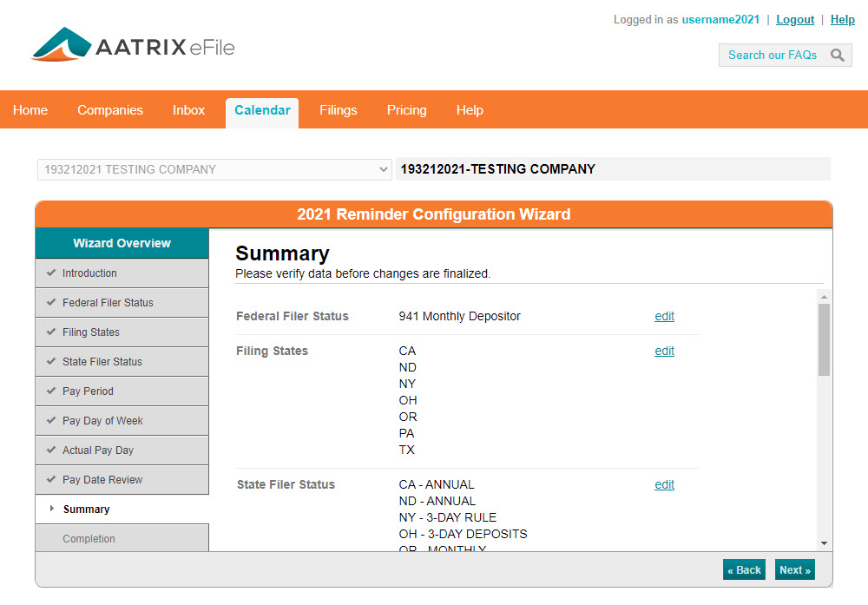Edit the Filing States list
Viewport: 868px width, 605px height.
[664, 352]
